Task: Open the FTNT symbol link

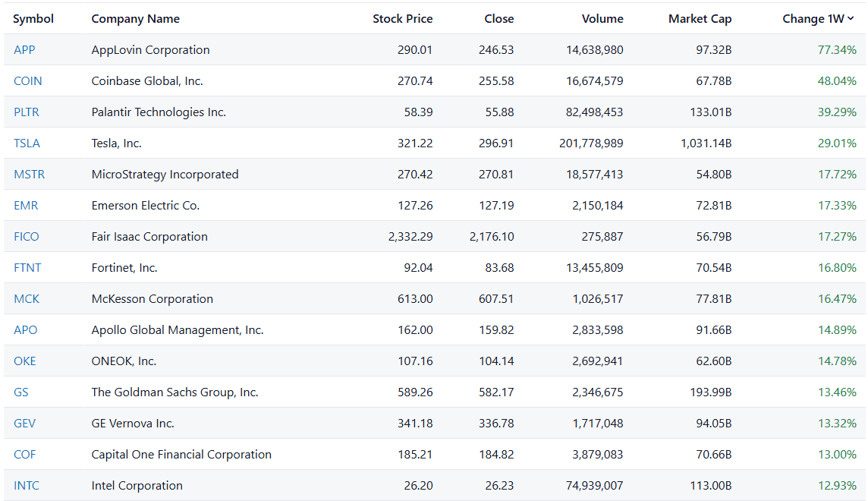Action: pyautogui.click(x=27, y=268)
